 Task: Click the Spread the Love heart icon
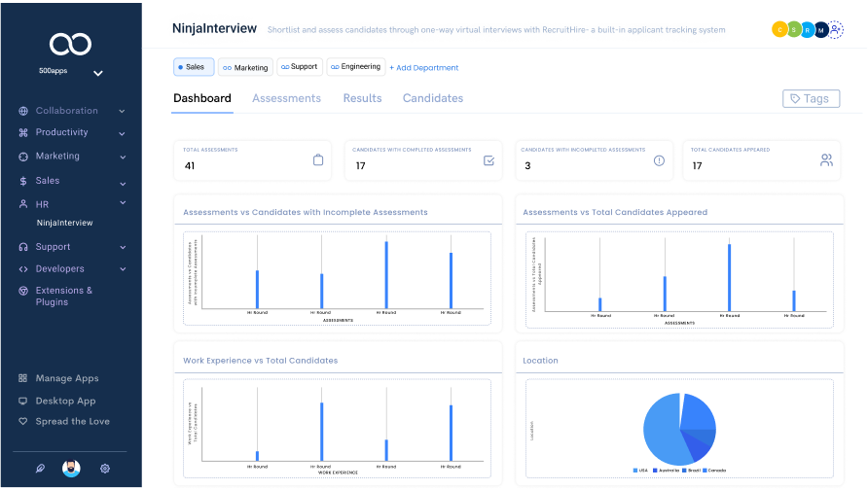tap(22, 421)
